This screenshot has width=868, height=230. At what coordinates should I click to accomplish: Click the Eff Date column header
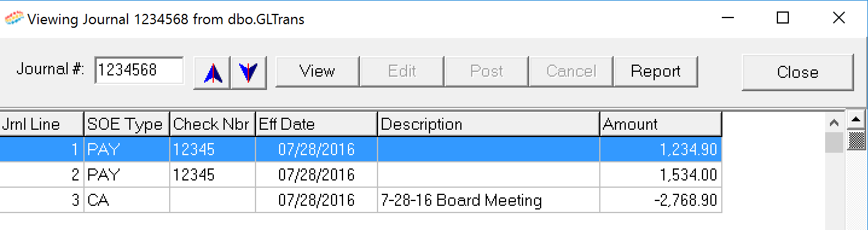317,124
